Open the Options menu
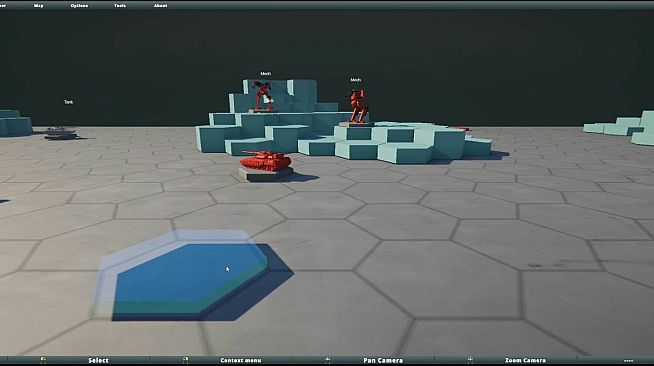The width and height of the screenshot is (654, 366). coord(79,5)
